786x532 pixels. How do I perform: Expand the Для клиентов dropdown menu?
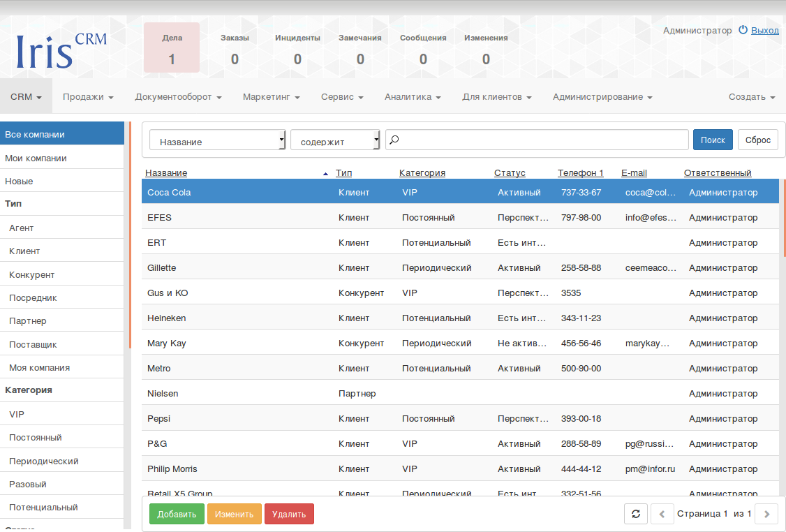point(497,96)
